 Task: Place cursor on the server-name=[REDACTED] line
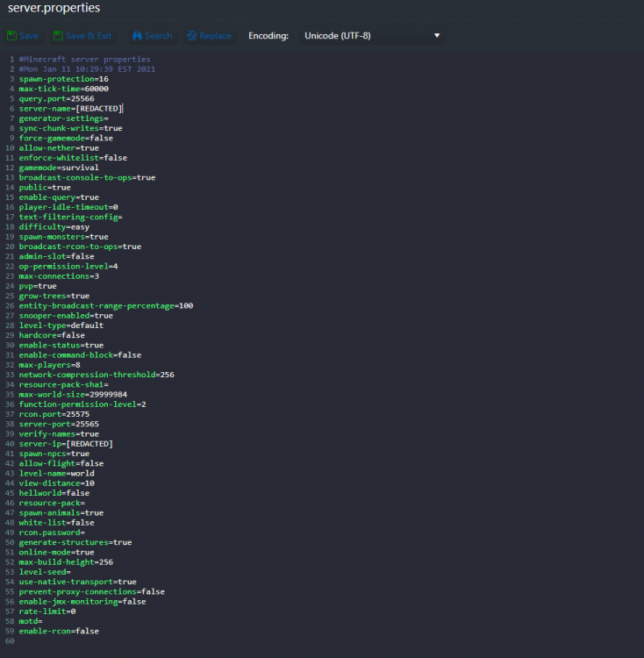(x=70, y=109)
